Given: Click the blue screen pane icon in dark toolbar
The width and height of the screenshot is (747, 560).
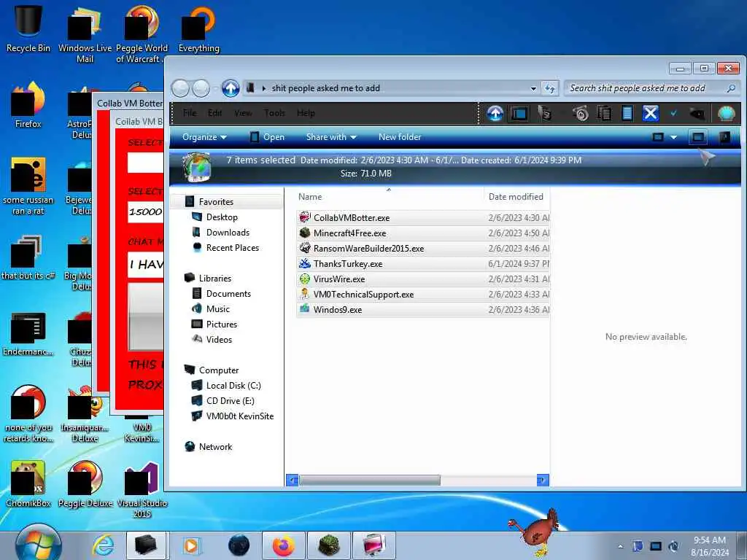Looking at the screenshot, I should pyautogui.click(x=519, y=113).
